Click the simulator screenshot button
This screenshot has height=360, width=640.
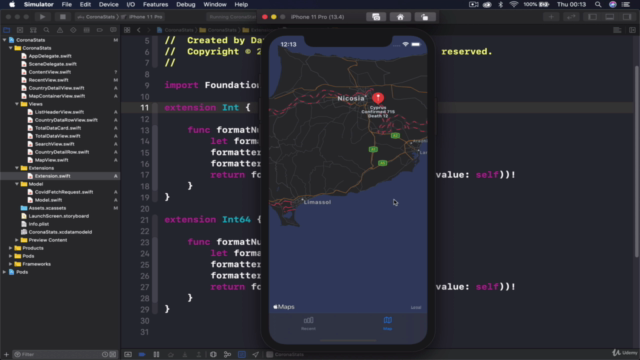click(x=376, y=17)
